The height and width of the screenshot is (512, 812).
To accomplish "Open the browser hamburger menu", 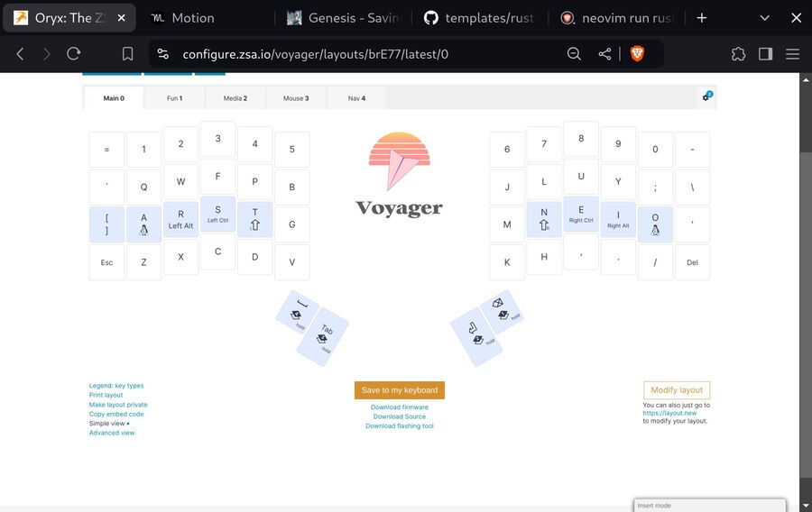I will click(793, 54).
